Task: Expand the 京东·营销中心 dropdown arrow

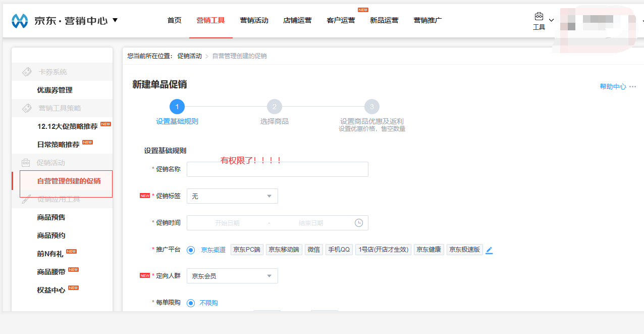Action: [x=115, y=20]
